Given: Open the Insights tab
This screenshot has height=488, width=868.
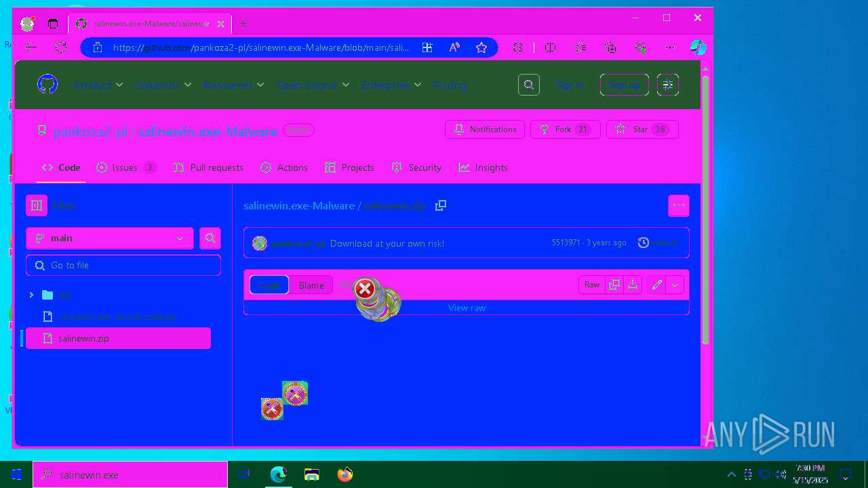Looking at the screenshot, I should click(x=483, y=167).
